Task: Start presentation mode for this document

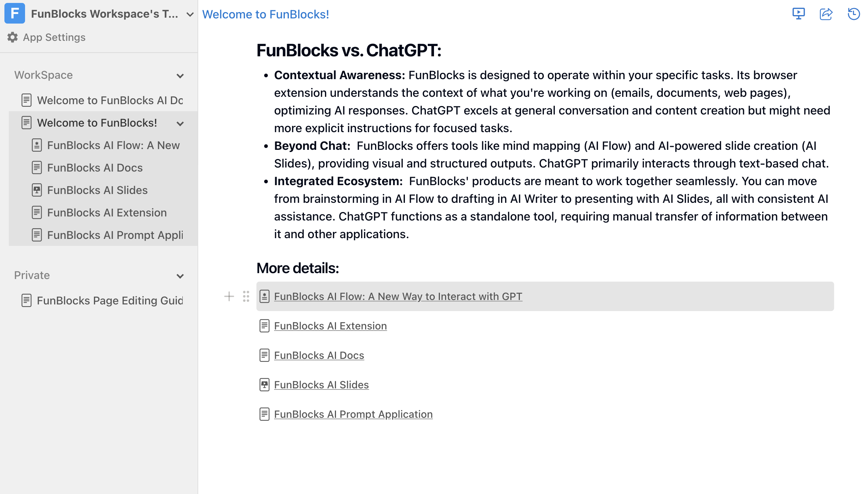Action: pyautogui.click(x=798, y=14)
